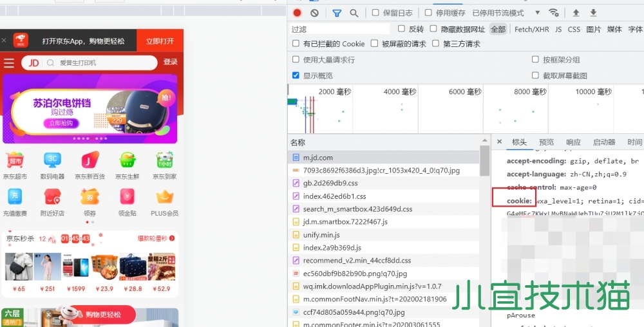Image resolution: width=644 pixels, height=327 pixels.
Task: Open the PLUS会员 crown icon
Action: 164,197
